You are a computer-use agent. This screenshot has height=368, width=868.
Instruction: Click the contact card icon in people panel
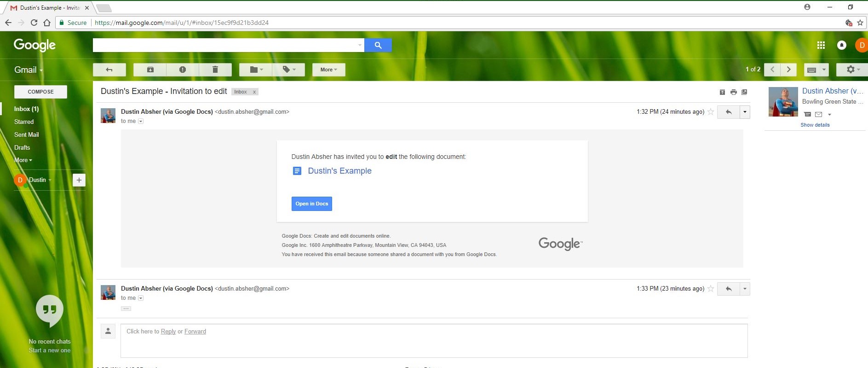click(807, 114)
